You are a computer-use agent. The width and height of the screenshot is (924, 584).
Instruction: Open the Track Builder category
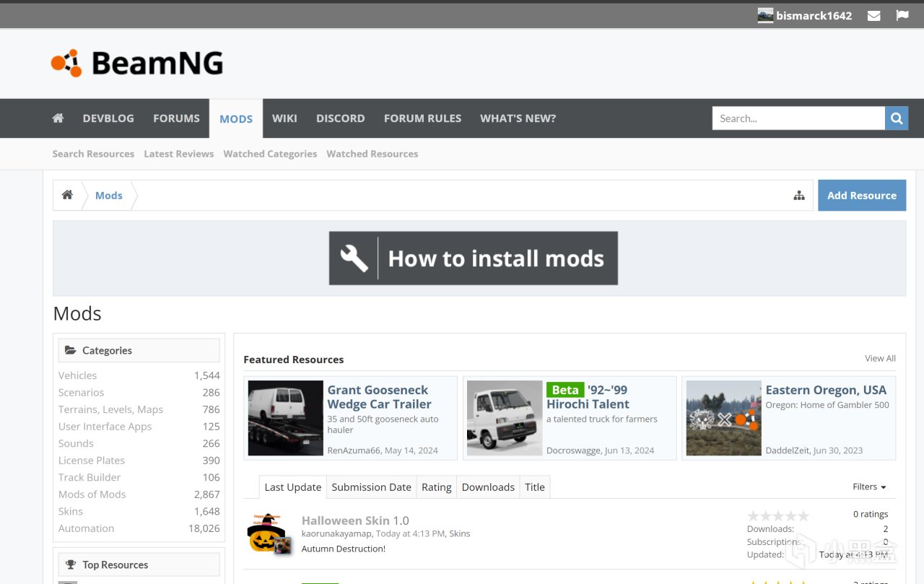(x=90, y=477)
